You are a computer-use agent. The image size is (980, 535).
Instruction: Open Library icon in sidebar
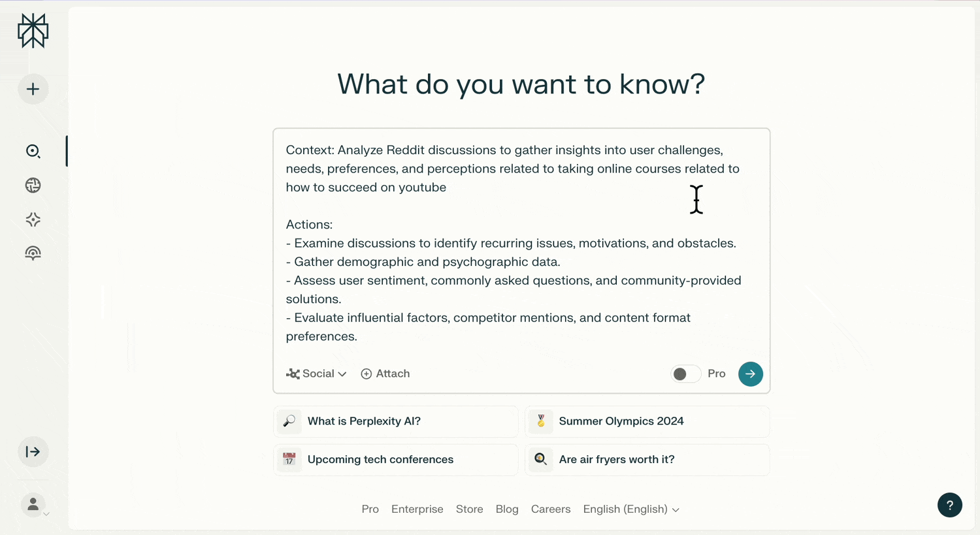(33, 253)
